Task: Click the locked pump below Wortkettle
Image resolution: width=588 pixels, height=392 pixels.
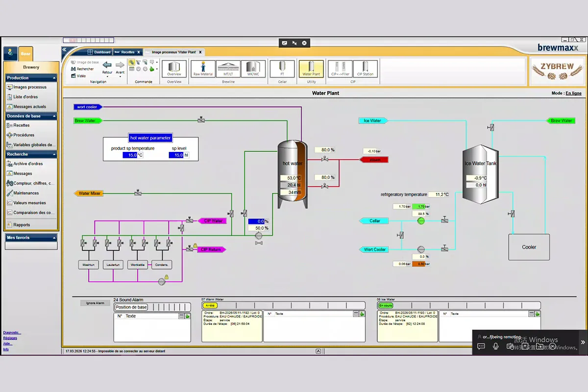Action: (162, 281)
